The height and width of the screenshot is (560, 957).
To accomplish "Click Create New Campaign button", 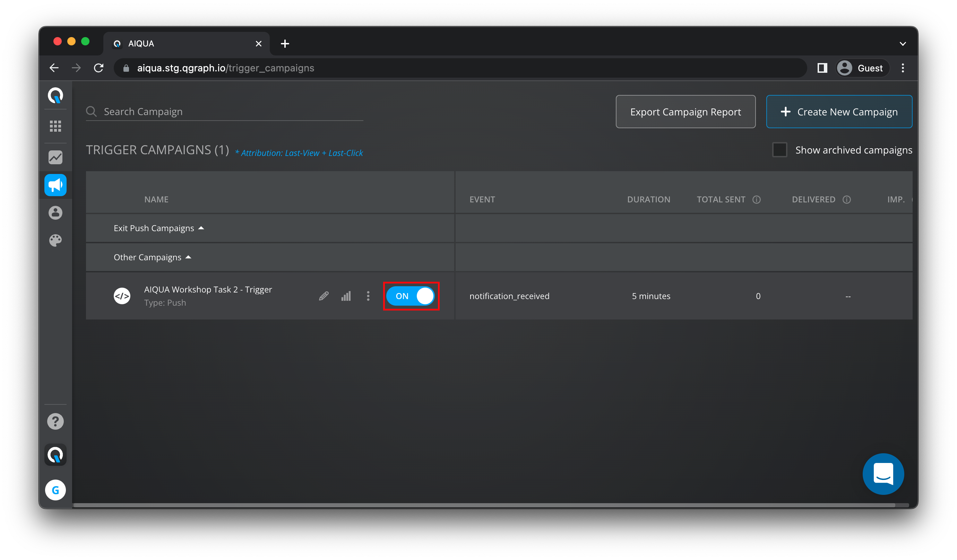I will 839,112.
